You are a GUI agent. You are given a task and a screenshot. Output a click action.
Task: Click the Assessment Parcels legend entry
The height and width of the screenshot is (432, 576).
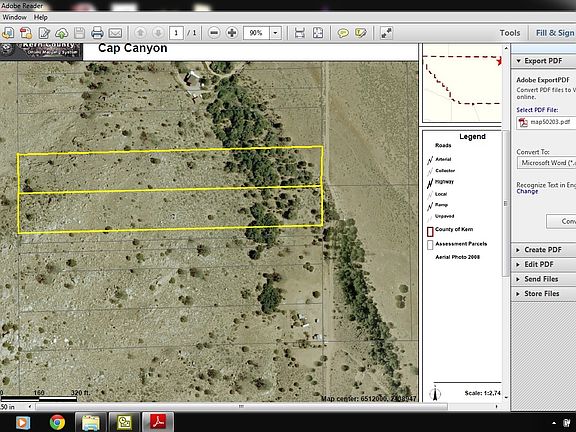pyautogui.click(x=457, y=244)
